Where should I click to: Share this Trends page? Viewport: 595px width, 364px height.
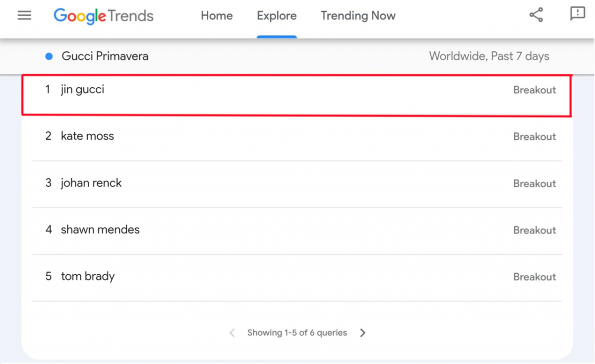(536, 15)
